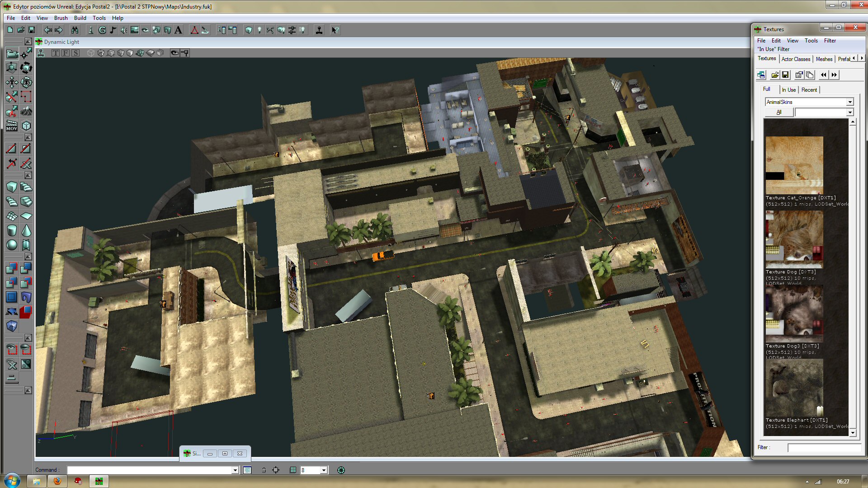Image resolution: width=868 pixels, height=488 pixels.
Task: Open Search for Actors binoculars icon
Action: tap(75, 30)
